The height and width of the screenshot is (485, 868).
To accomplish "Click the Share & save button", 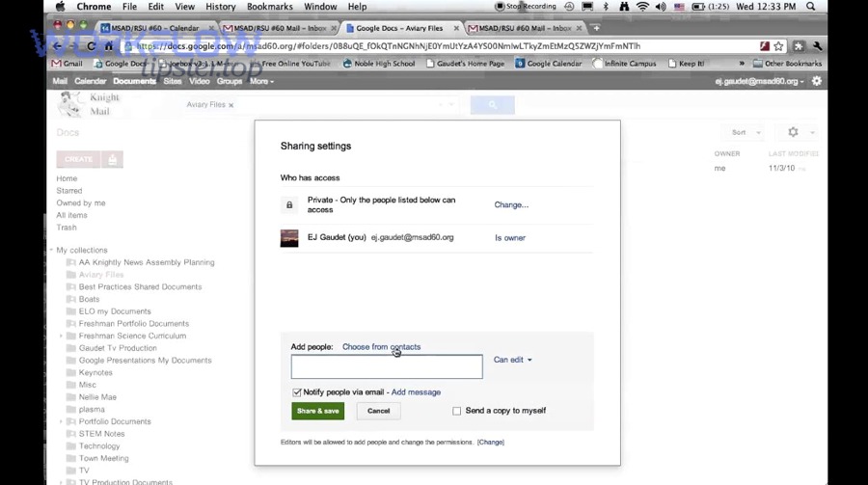I will click(317, 411).
